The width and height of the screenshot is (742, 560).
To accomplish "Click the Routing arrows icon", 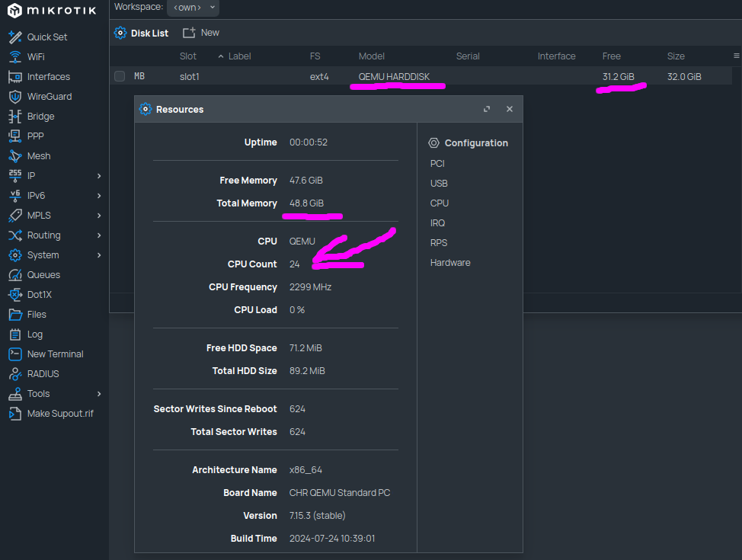I will click(15, 235).
